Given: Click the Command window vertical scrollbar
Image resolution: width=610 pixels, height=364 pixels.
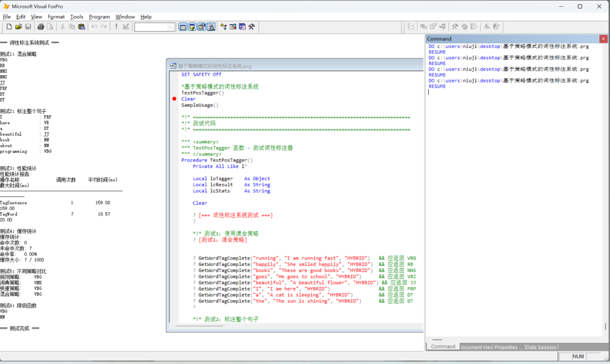Looking at the screenshot, I should click(605, 327).
